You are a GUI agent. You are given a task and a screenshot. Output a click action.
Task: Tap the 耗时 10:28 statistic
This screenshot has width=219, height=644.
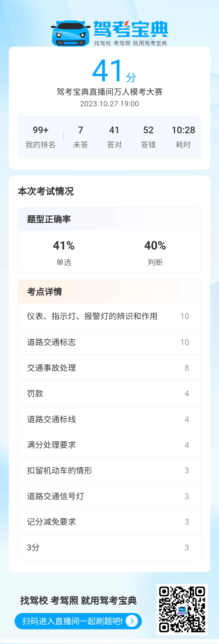coord(183,137)
